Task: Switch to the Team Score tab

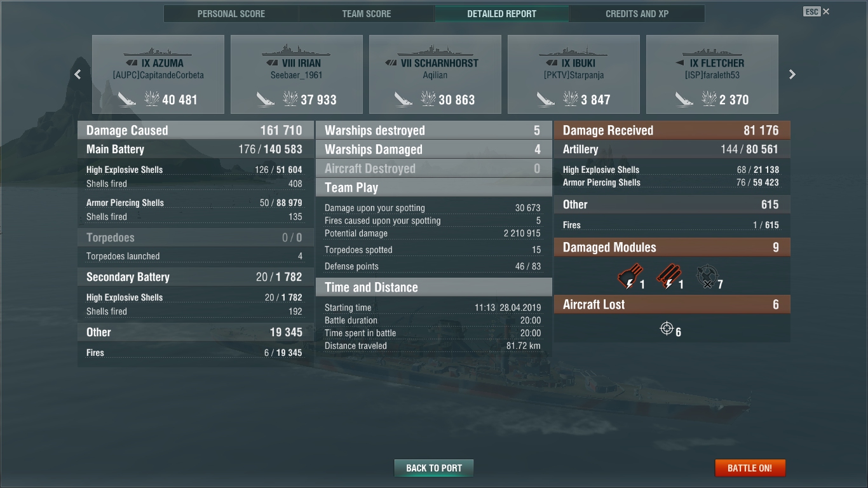Action: (367, 14)
